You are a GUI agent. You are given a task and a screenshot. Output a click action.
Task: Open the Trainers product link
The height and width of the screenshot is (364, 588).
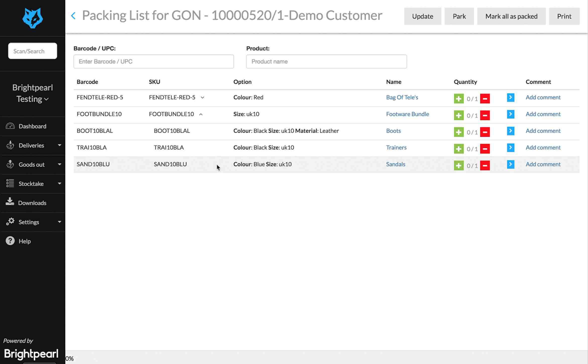tap(396, 147)
